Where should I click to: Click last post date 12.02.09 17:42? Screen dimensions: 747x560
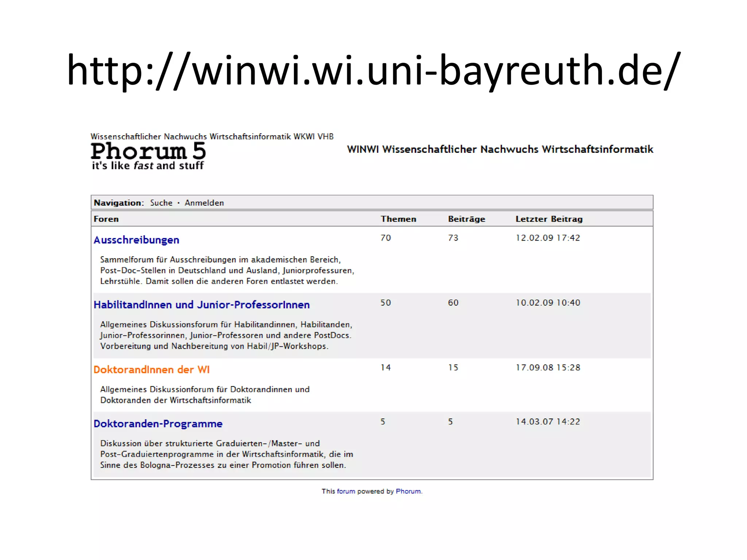coord(548,238)
